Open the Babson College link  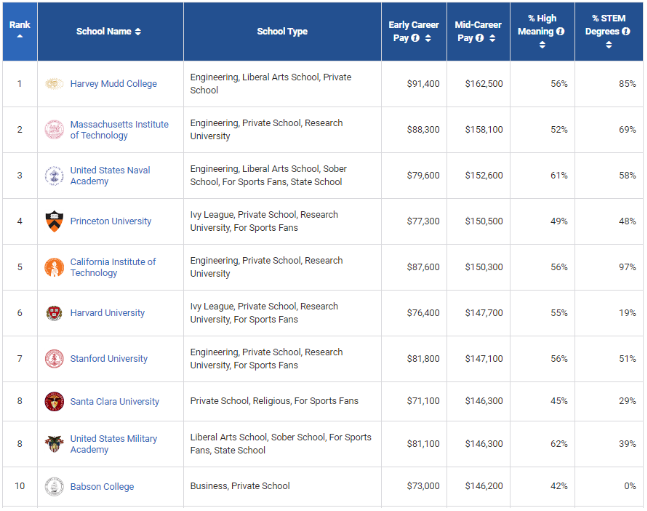(x=102, y=487)
